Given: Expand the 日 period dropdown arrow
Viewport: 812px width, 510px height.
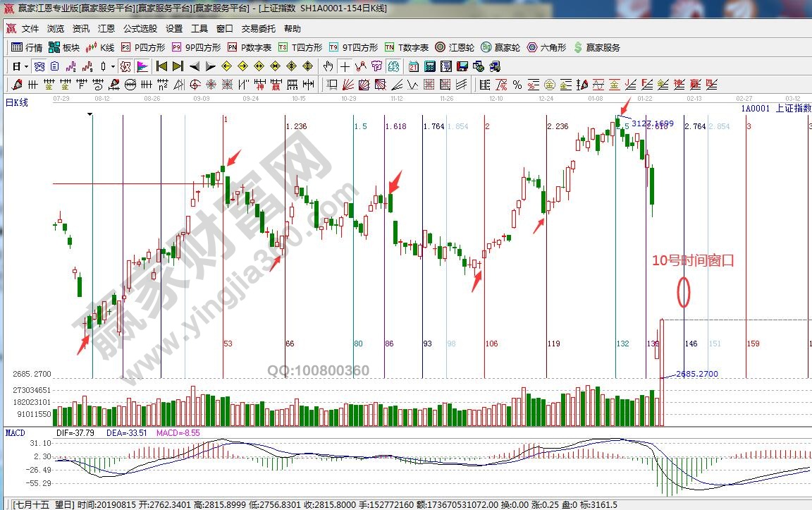Looking at the screenshot, I should pos(26,66).
